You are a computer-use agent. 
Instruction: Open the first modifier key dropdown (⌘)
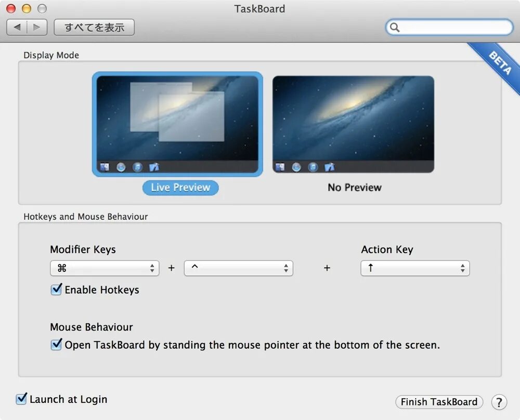tap(105, 268)
